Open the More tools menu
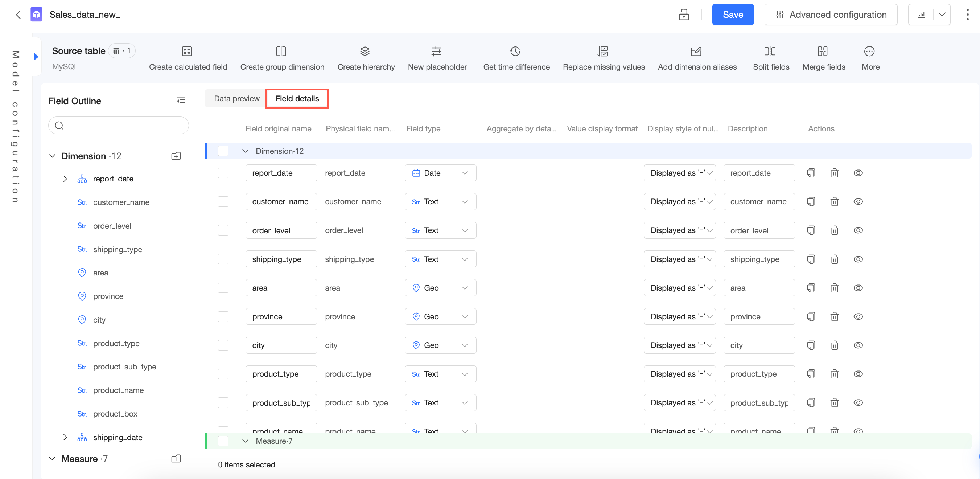This screenshot has height=479, width=980. click(x=870, y=58)
